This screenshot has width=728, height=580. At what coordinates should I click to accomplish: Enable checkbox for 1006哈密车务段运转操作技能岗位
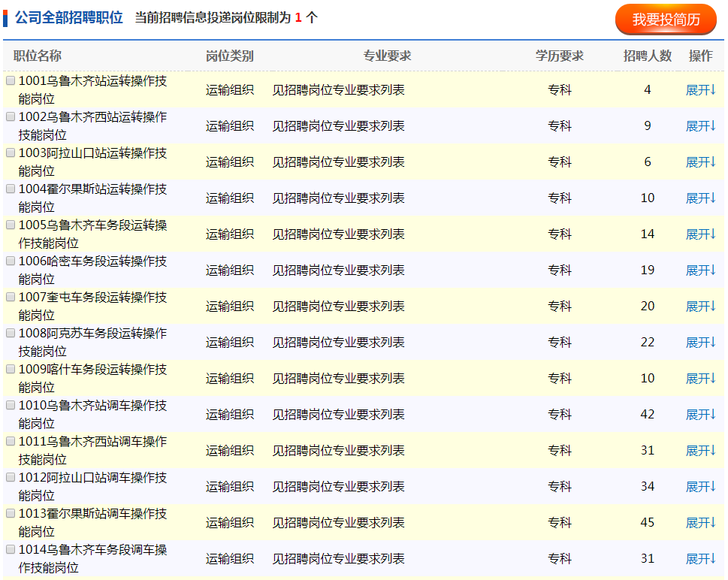pyautogui.click(x=11, y=261)
